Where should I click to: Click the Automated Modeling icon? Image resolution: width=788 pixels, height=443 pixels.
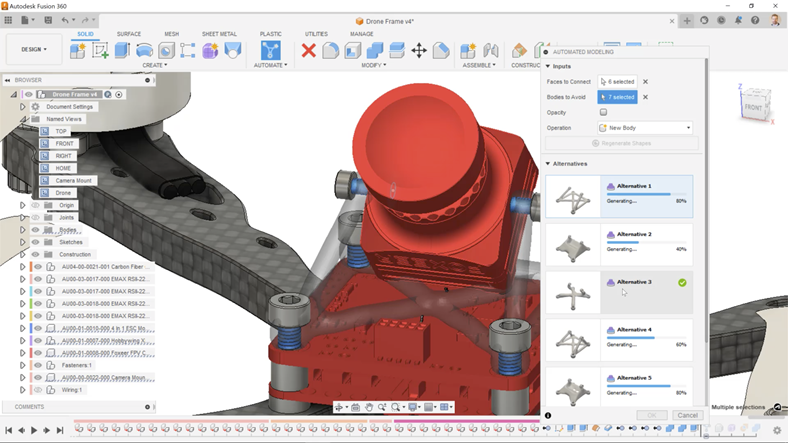pos(271,50)
